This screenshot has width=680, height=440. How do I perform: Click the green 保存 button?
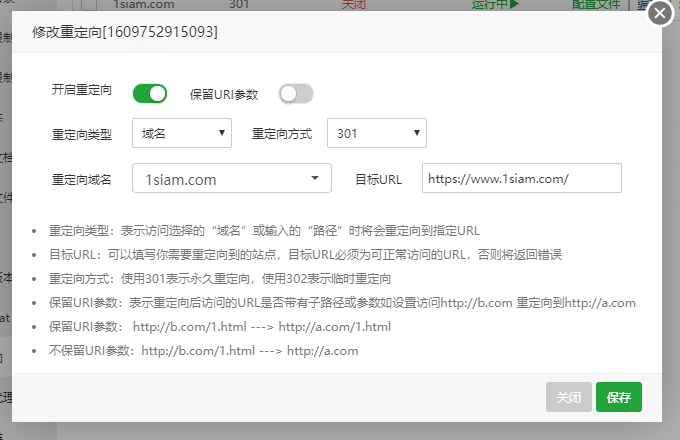619,397
